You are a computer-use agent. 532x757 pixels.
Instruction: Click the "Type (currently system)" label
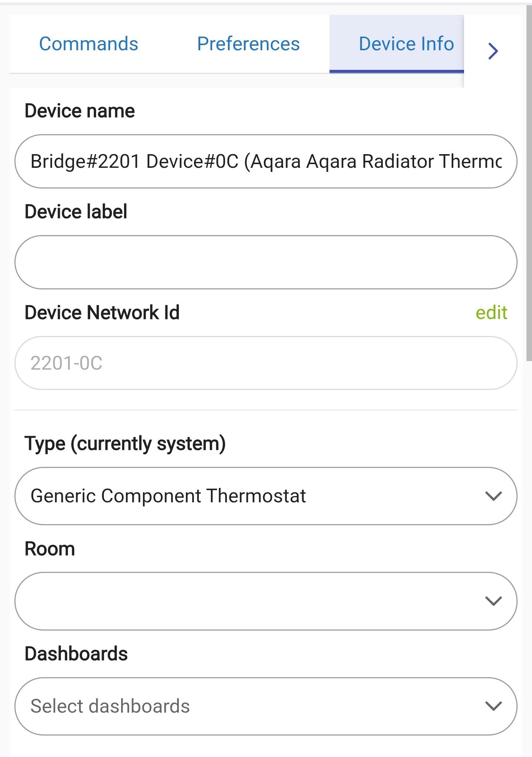coord(125,444)
